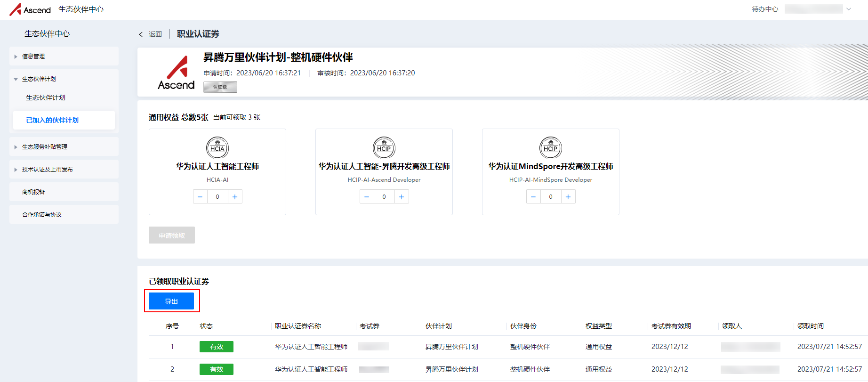The height and width of the screenshot is (382, 868).
Task: Click 职业认证券名称 column header
Action: (x=298, y=326)
